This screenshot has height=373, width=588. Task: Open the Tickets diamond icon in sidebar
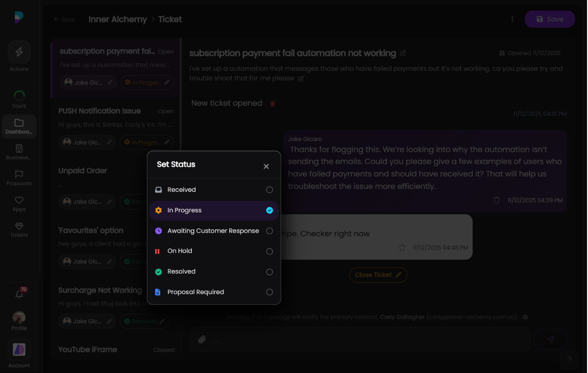(19, 227)
